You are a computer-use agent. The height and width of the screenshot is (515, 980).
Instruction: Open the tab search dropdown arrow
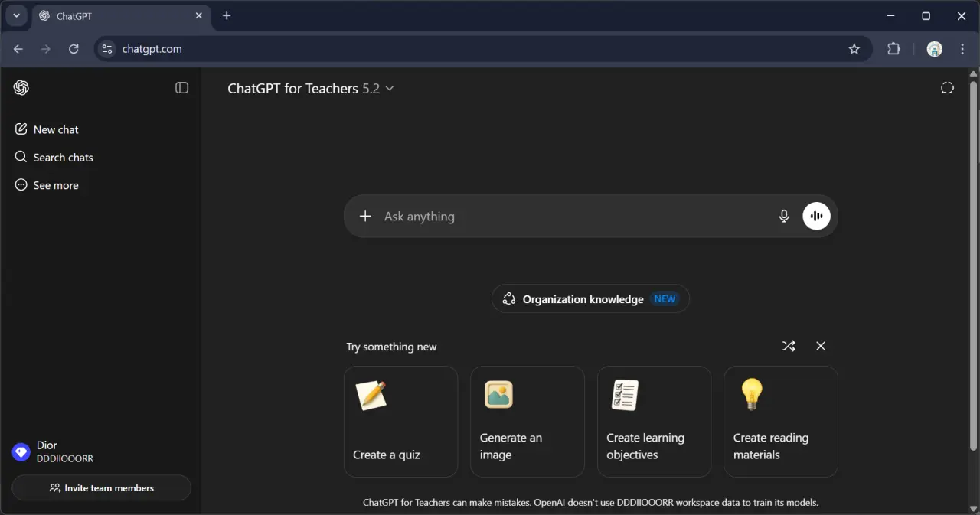coord(16,16)
